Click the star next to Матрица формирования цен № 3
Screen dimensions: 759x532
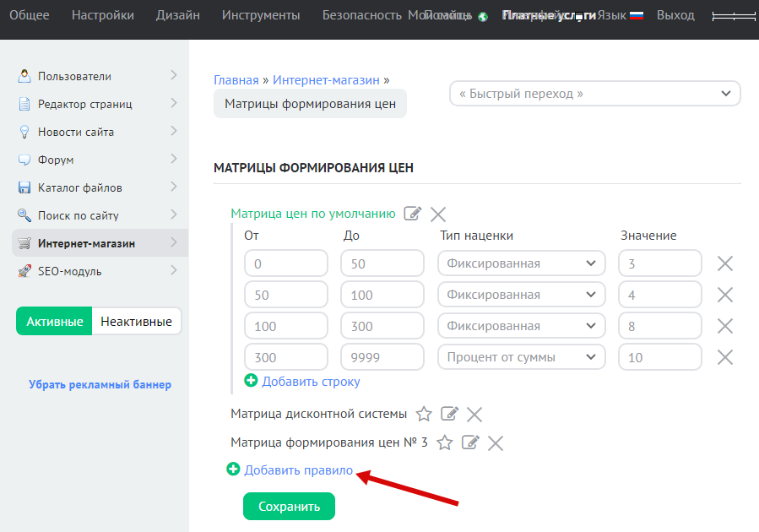tap(445, 442)
